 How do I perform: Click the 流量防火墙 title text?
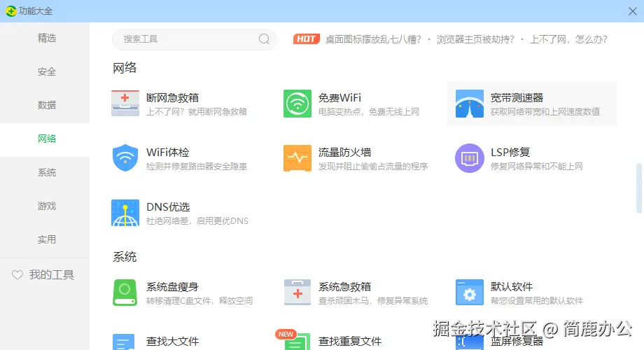click(x=344, y=153)
